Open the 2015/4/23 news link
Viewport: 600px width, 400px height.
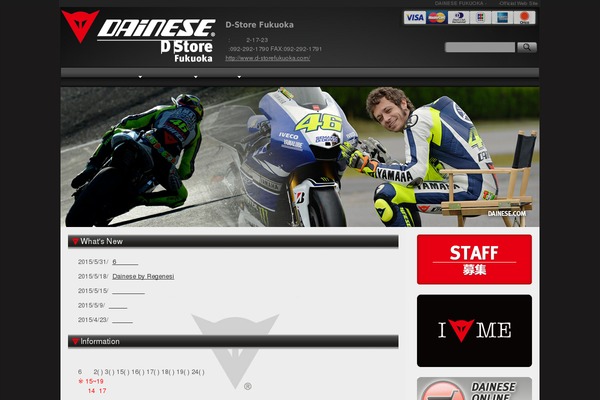tap(122, 320)
